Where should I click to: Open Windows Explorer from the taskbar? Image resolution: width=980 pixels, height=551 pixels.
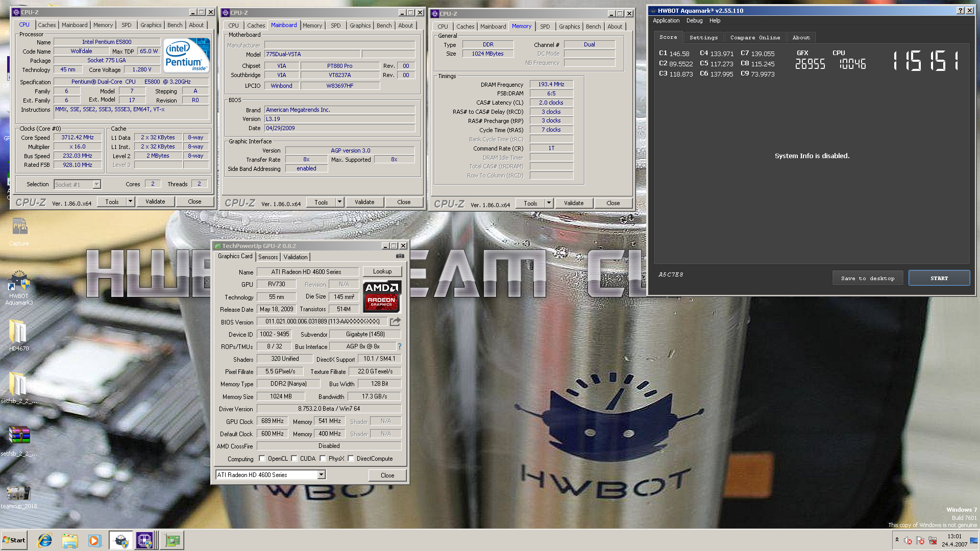pos(70,540)
